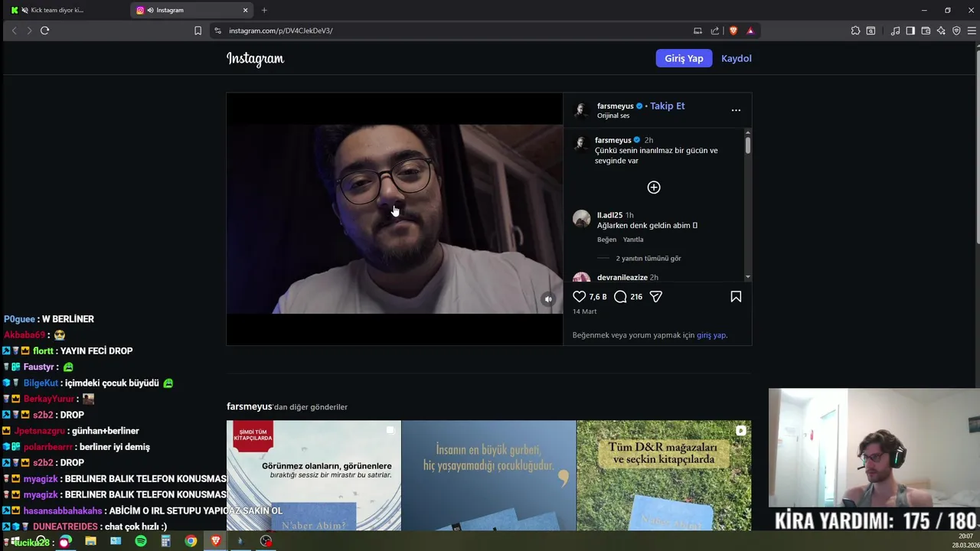Click Takip Et to follow farsmeyus
The width and height of the screenshot is (980, 551).
(x=668, y=106)
